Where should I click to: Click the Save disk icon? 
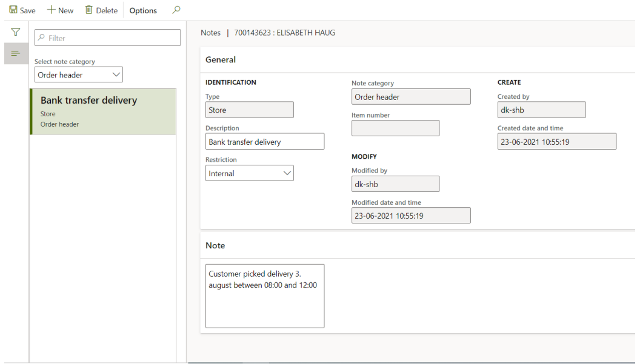click(13, 10)
